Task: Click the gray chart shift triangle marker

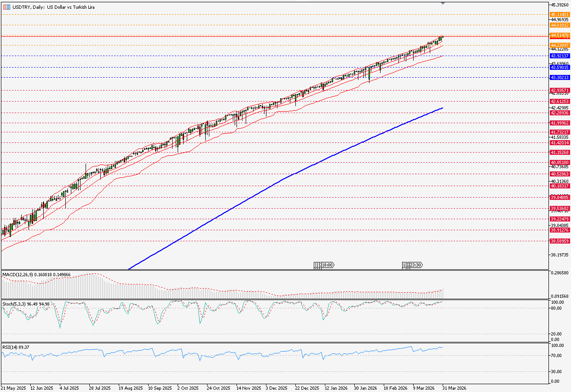Action: 443,3
